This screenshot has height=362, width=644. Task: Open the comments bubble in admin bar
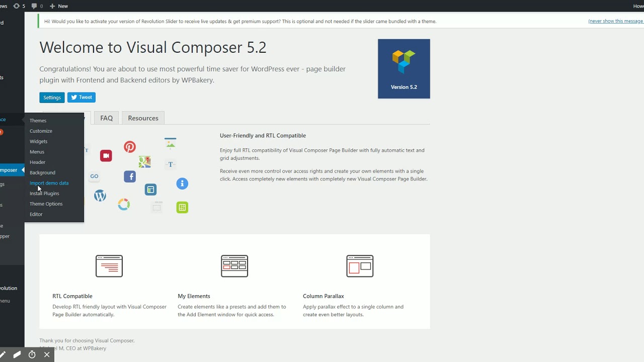[37, 6]
